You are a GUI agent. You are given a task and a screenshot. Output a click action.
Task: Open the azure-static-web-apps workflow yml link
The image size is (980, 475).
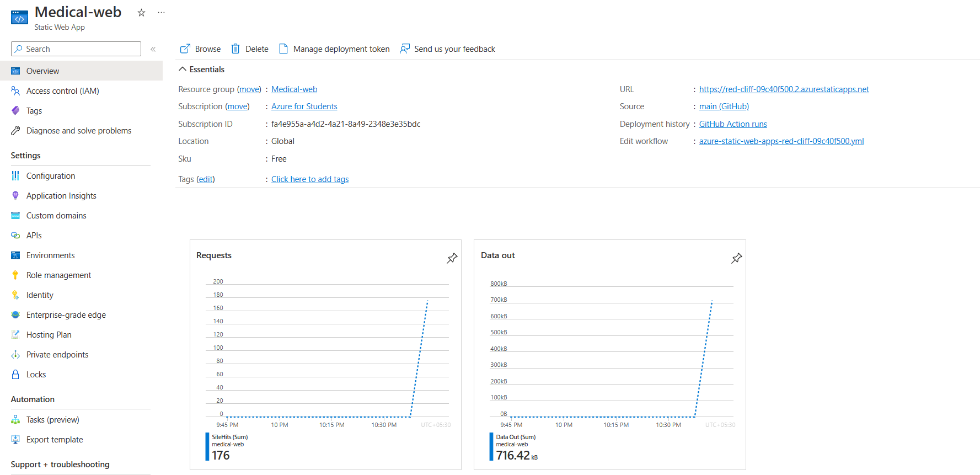click(x=781, y=141)
